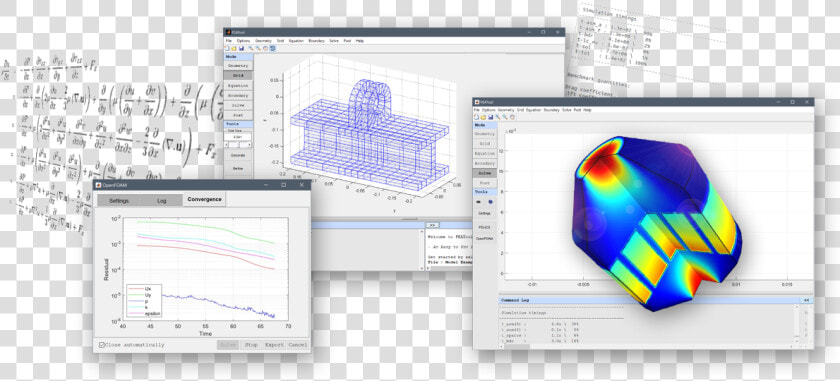Viewport: 840px width, 381px height.
Task: Click Open file icon in results FEATool window
Action: [483, 117]
